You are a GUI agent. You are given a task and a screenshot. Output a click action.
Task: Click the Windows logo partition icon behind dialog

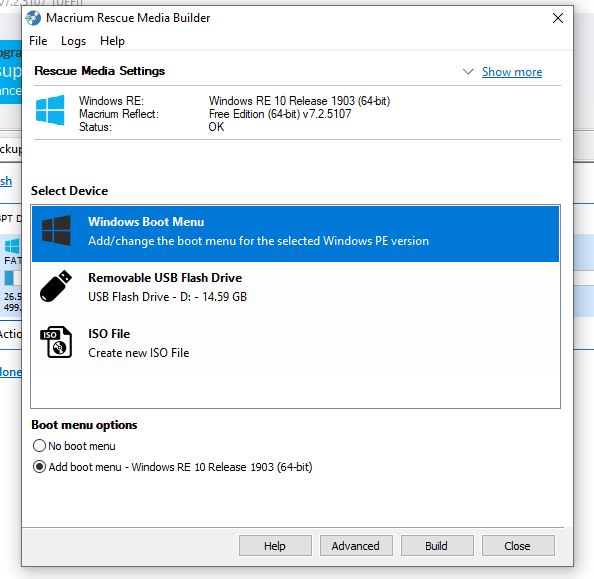(x=12, y=246)
